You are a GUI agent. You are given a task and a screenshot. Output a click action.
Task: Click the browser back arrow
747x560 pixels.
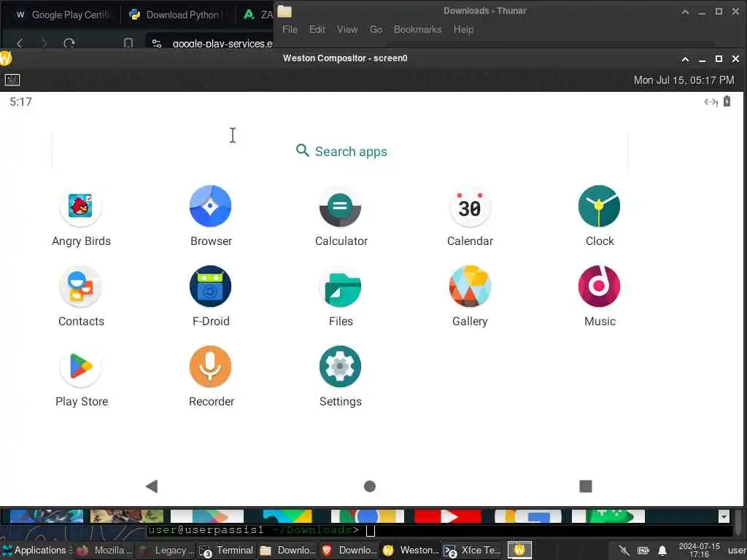20,43
